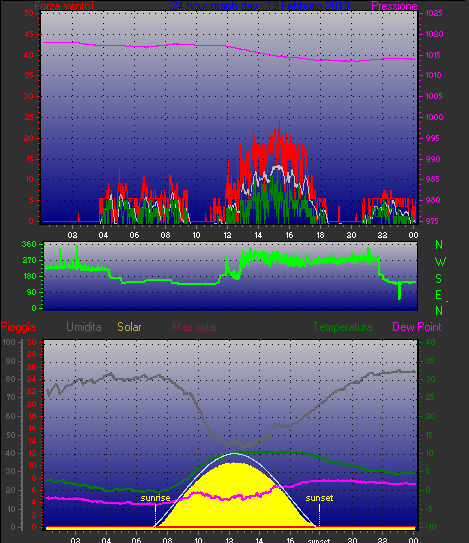Click the S wind direction label
Viewport: 469px width, 543px height.
[439, 278]
